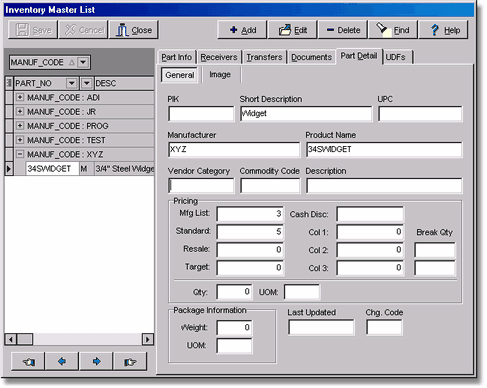Screen dimensions: 487x388
Task: Open Find with the flashlight button
Action: (x=393, y=30)
